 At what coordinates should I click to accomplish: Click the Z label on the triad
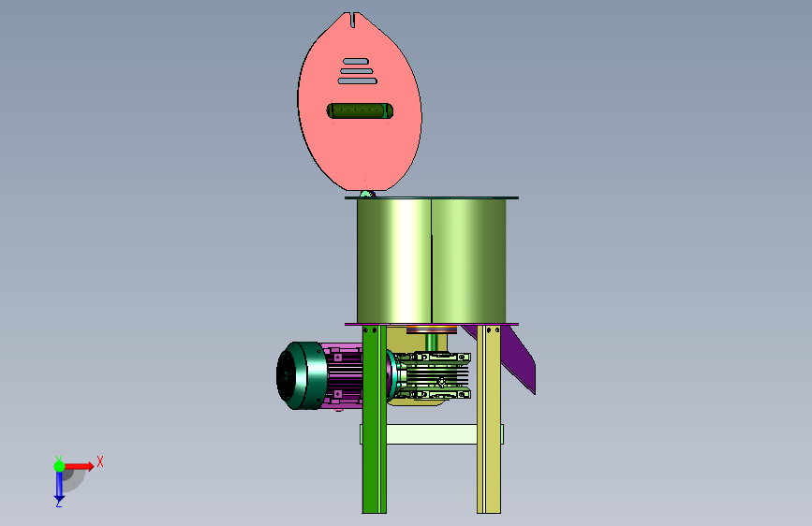click(x=59, y=504)
